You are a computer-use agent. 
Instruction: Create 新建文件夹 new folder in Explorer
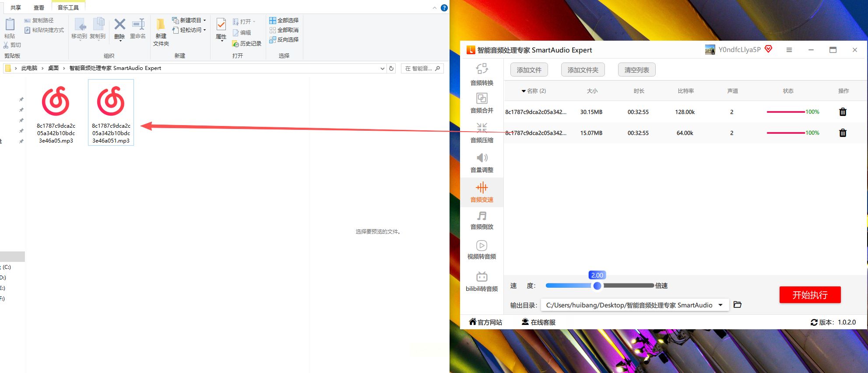click(x=161, y=32)
